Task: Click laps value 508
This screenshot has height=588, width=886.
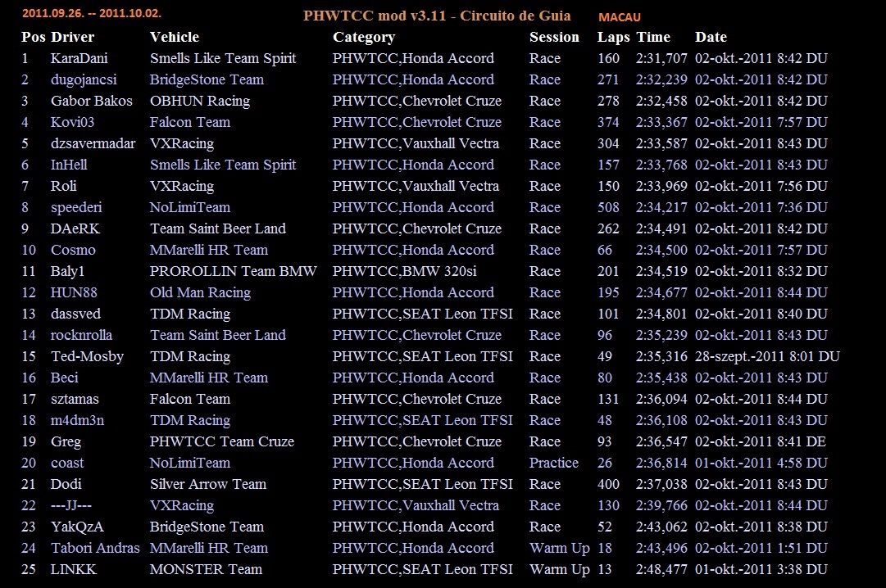Action: (x=608, y=208)
